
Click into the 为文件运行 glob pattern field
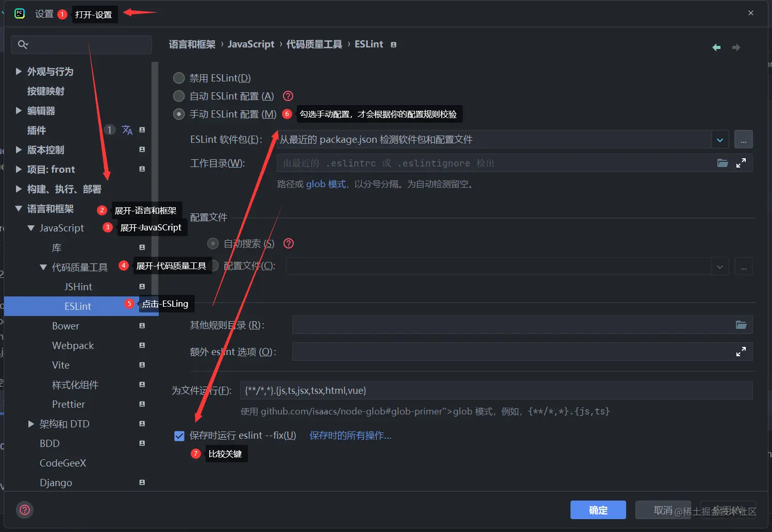(496, 390)
